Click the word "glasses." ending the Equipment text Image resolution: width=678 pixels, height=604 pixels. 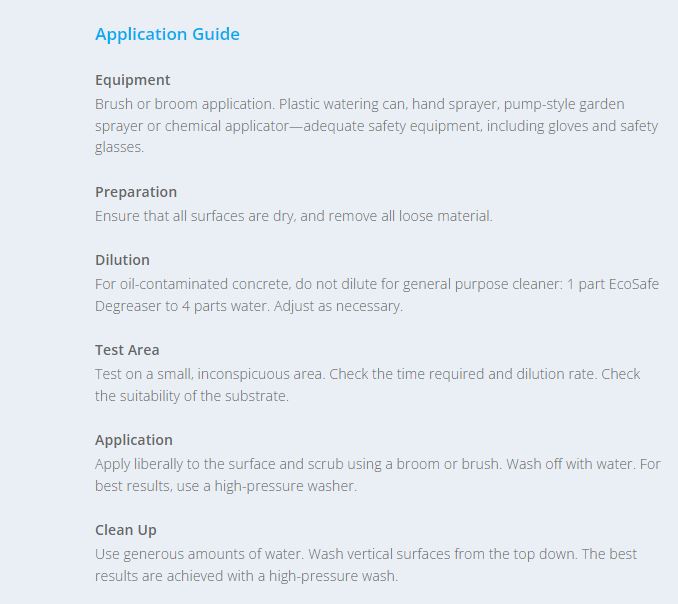[x=120, y=147]
